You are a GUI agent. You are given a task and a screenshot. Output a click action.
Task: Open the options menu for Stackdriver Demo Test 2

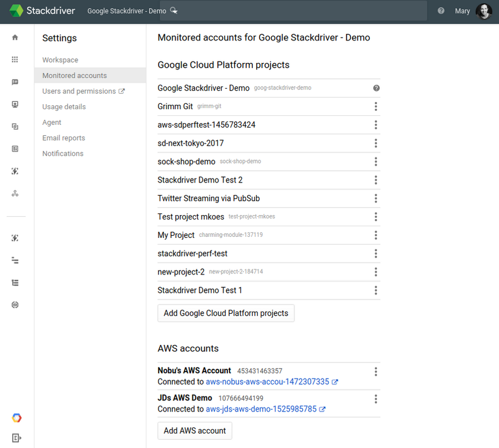[376, 180]
